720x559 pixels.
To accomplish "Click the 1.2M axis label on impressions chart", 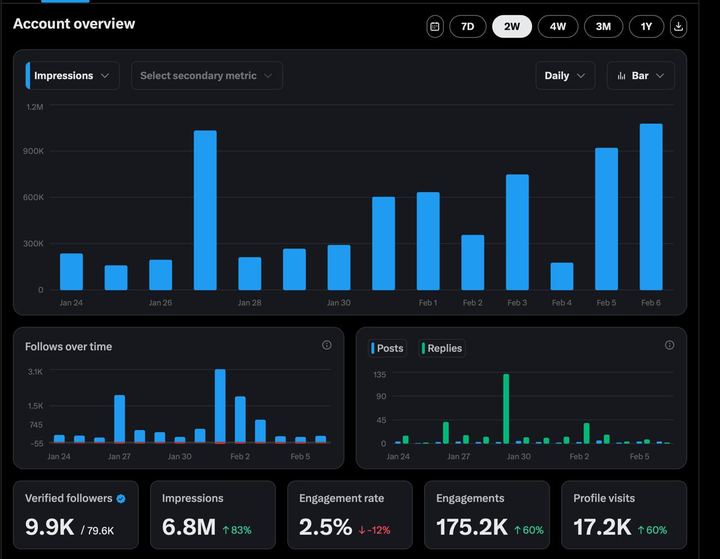I will click(x=35, y=107).
